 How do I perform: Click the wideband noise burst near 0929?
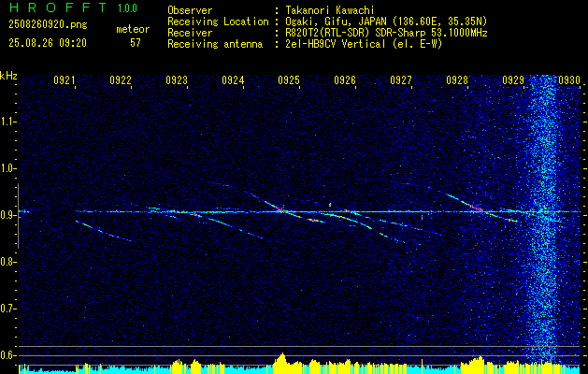[544, 218]
